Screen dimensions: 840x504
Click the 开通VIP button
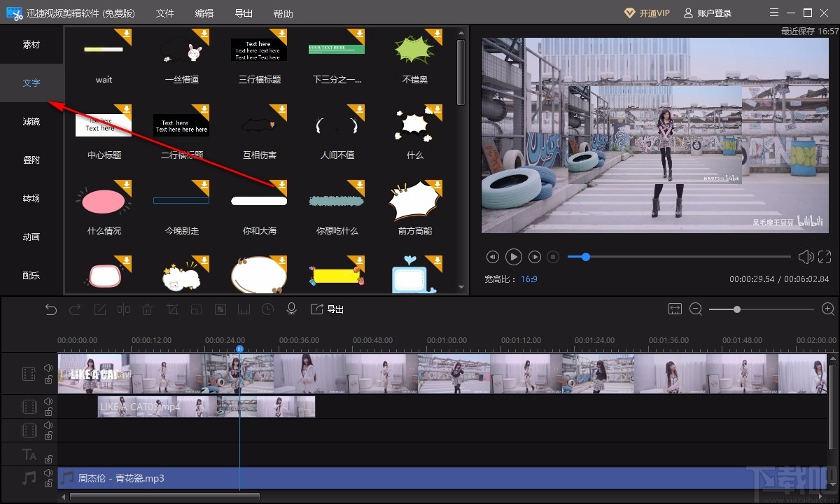(x=647, y=13)
